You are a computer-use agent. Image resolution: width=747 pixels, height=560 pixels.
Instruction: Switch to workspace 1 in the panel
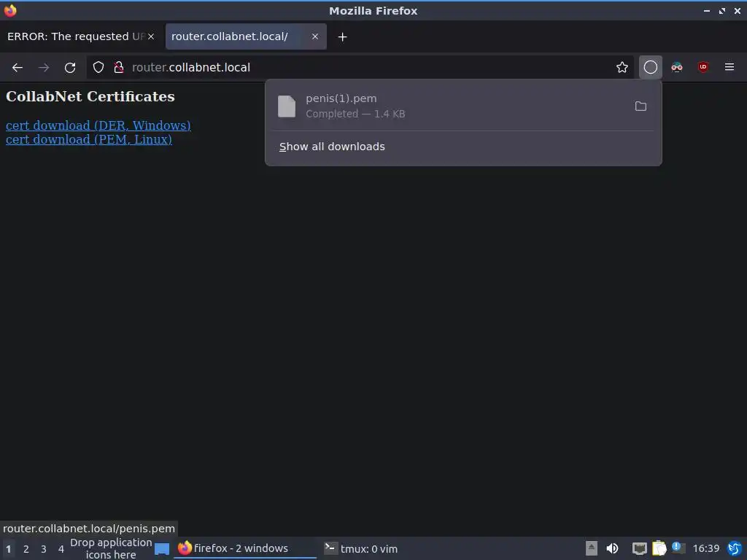pyautogui.click(x=8, y=549)
